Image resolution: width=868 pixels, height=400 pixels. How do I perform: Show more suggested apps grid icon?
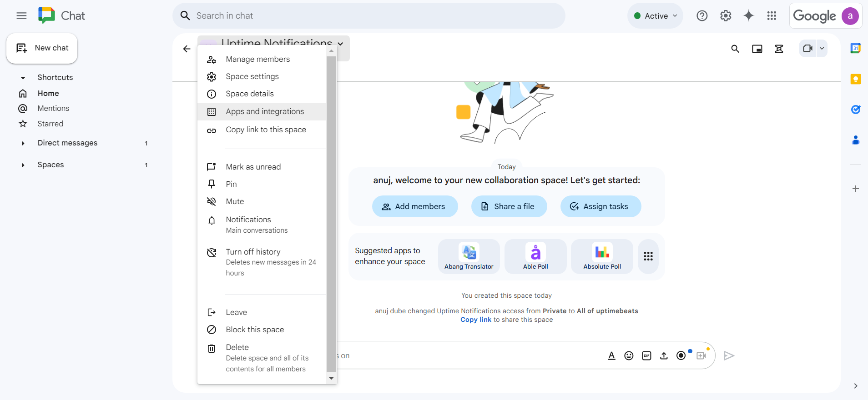point(648,256)
